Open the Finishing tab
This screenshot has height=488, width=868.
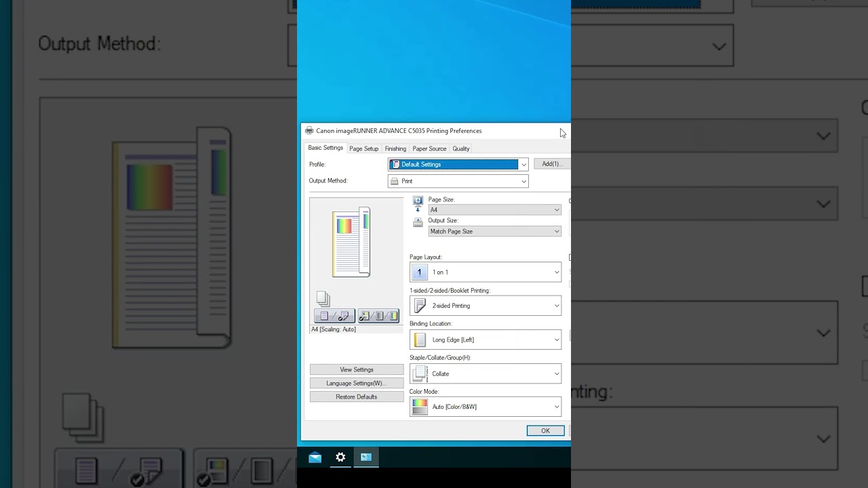(395, 148)
